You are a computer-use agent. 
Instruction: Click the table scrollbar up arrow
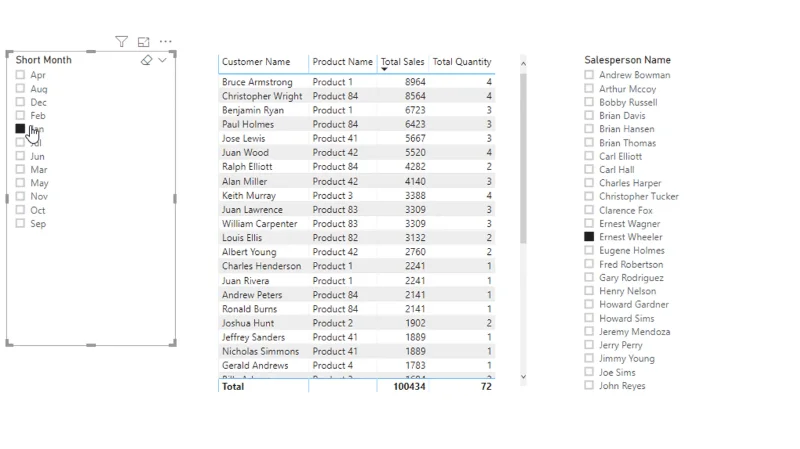pos(523,64)
